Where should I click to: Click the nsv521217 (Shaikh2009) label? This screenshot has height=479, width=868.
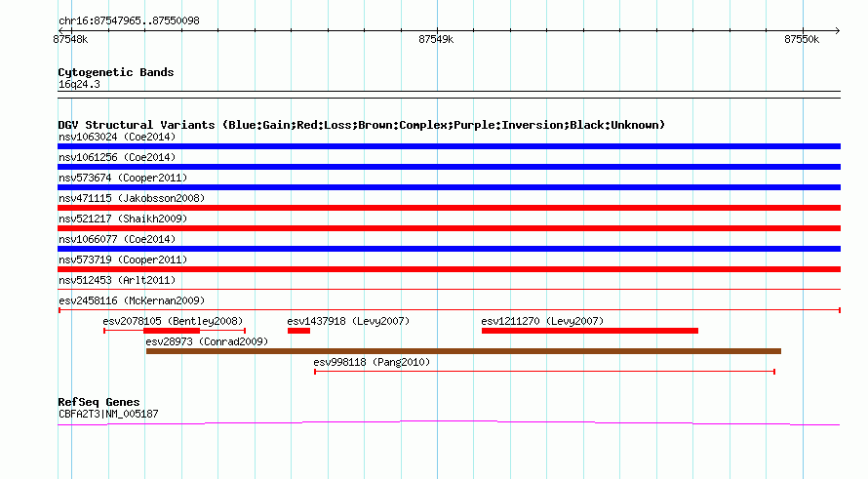point(123,219)
